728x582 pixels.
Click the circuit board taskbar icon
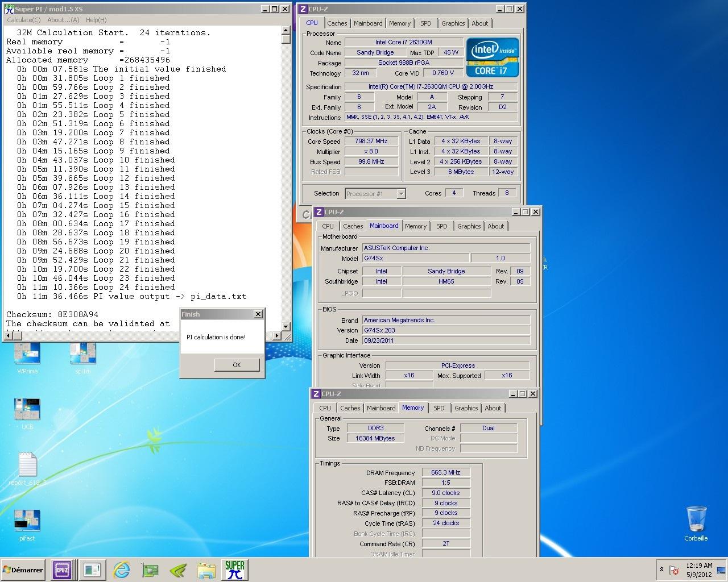coord(150,570)
